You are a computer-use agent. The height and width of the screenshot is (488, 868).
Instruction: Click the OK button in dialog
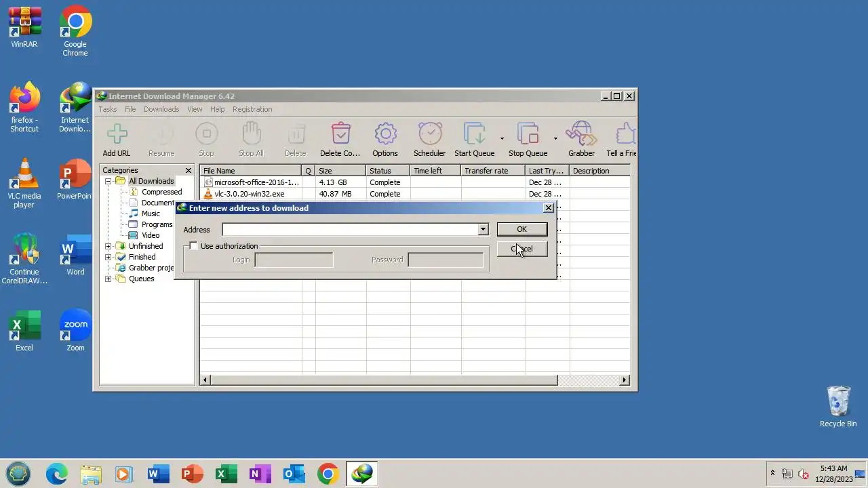(521, 229)
